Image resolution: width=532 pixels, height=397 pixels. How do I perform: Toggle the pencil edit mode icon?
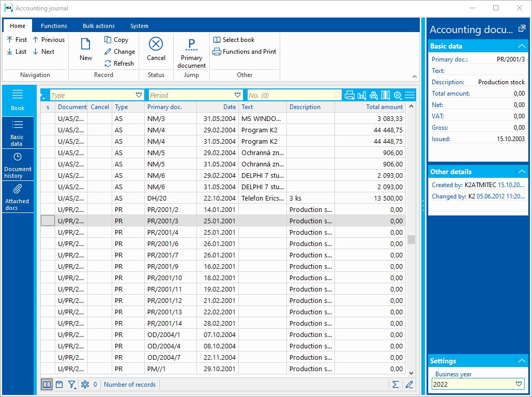tap(409, 385)
